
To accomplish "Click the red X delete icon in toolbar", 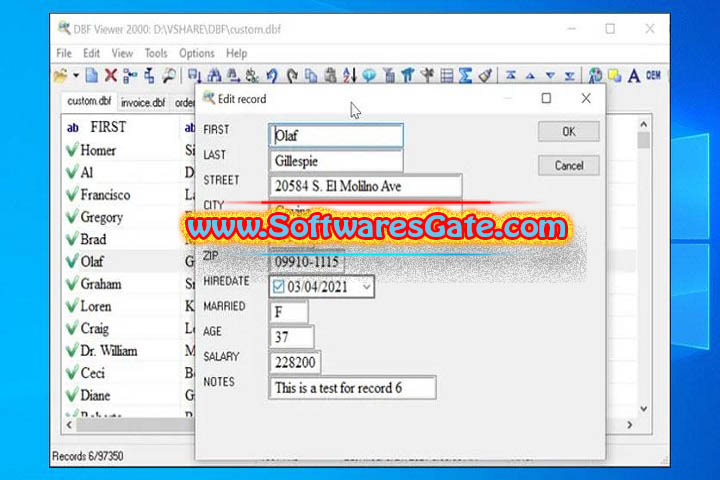I will 111,75.
